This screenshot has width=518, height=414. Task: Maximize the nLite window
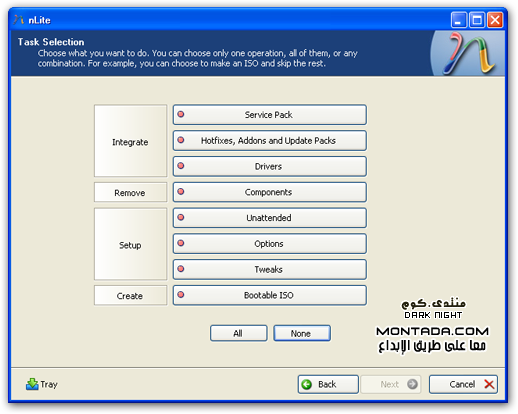[477, 20]
